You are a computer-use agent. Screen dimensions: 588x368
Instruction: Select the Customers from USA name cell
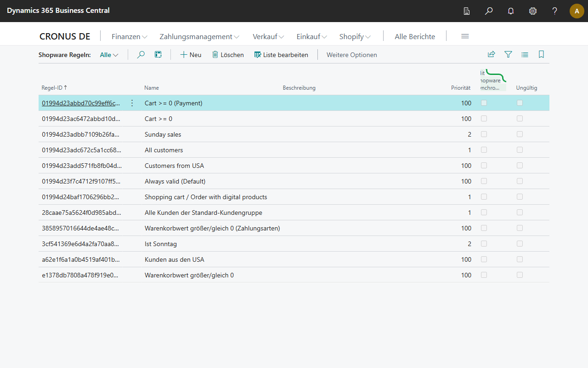pos(174,166)
